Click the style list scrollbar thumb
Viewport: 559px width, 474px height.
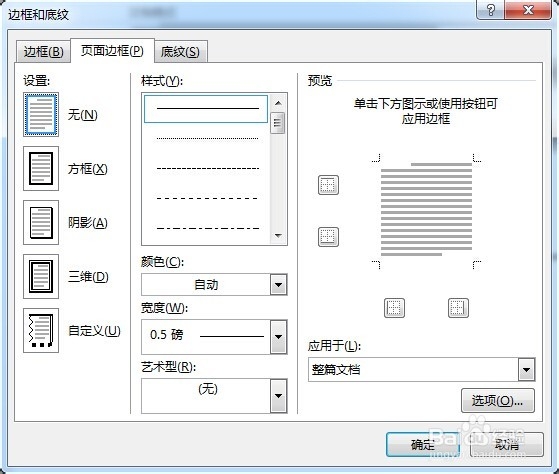[x=277, y=123]
